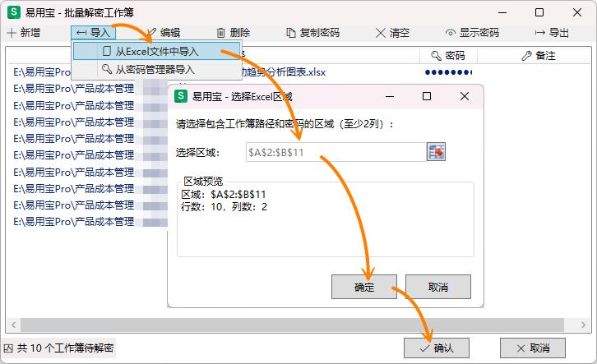The image size is (597, 364).
Task: Open the 导入 import menu
Action: point(93,33)
